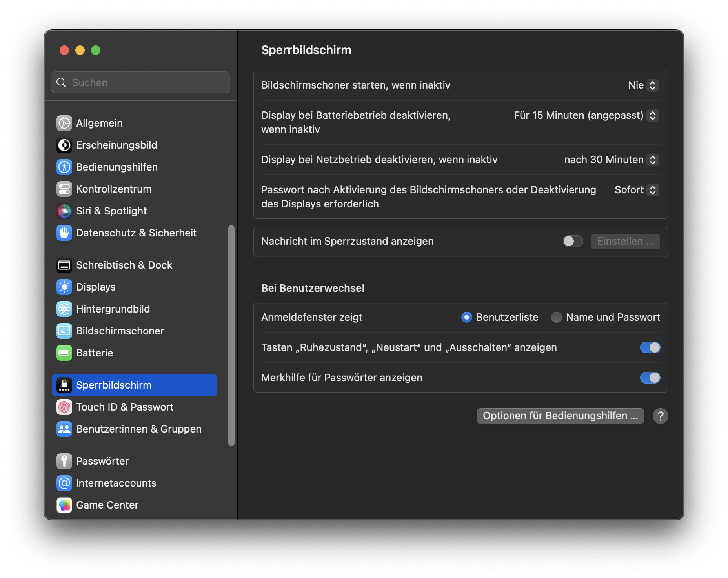Image resolution: width=728 pixels, height=578 pixels.
Task: Open the Passwort erforderlich Sofort dropdown
Action: 636,190
